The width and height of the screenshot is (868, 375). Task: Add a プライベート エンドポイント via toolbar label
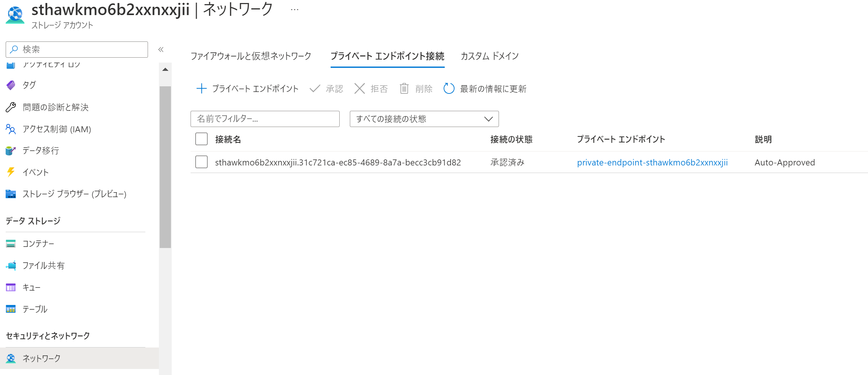255,89
